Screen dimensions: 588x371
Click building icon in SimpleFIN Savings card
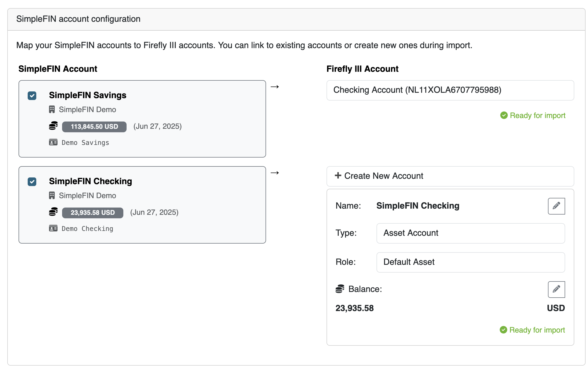tap(52, 109)
